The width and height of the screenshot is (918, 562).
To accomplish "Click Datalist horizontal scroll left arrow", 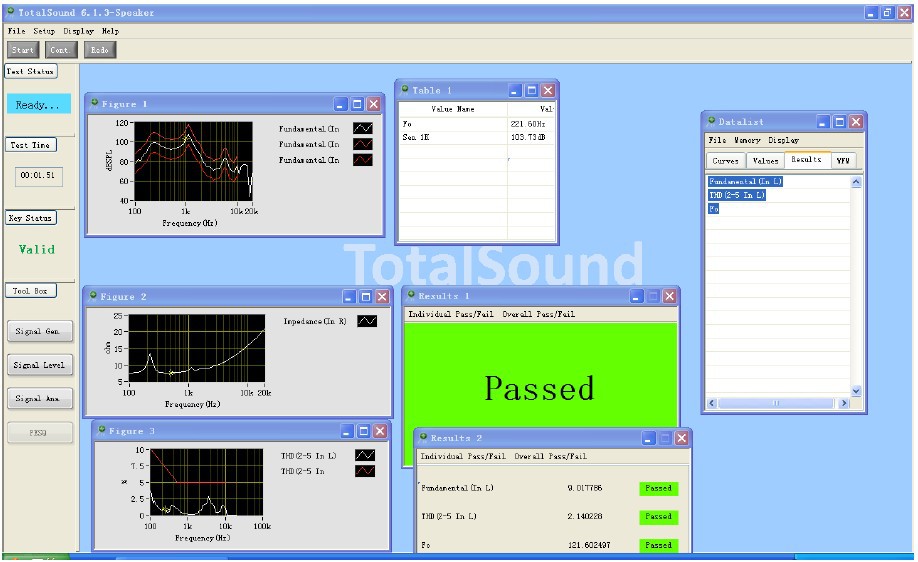I will pyautogui.click(x=712, y=403).
